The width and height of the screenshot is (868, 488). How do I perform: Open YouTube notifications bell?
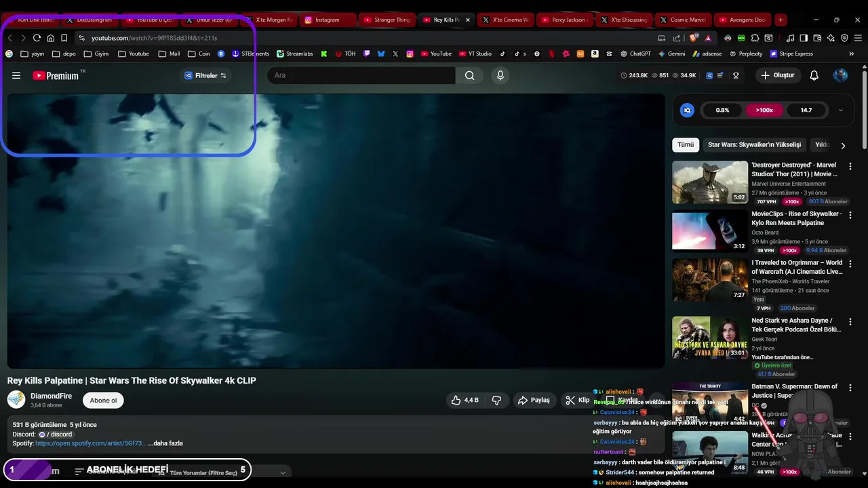click(814, 75)
